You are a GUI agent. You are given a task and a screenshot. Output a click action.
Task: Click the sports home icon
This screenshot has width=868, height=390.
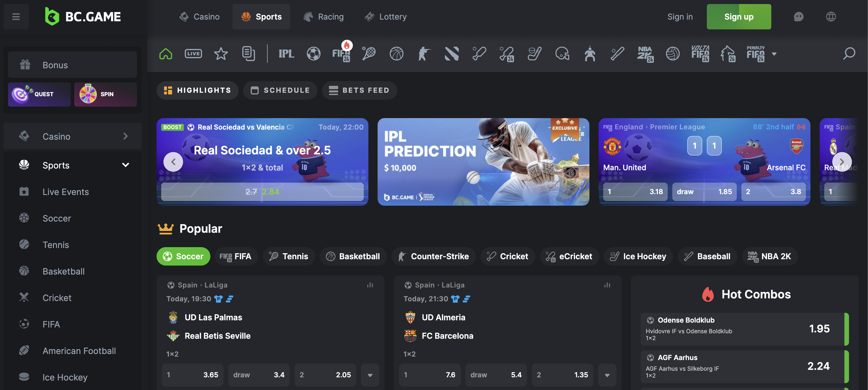[166, 53]
